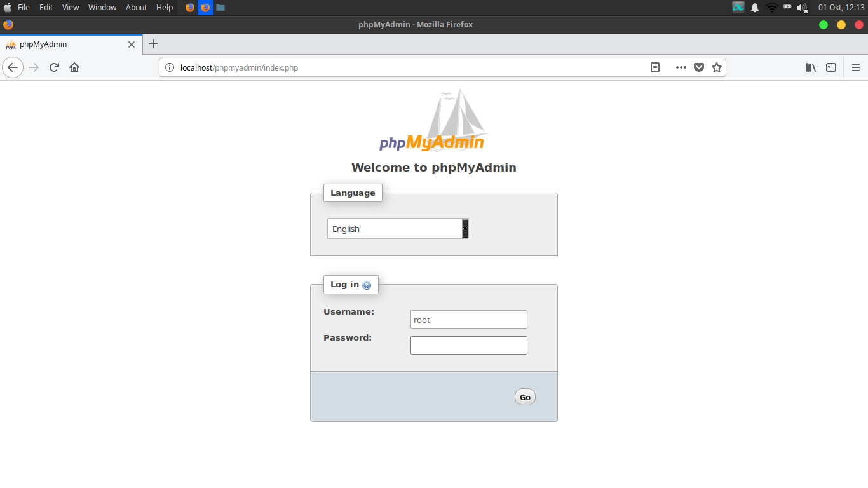Toggle reader view icon
The image size is (868, 488).
[655, 67]
